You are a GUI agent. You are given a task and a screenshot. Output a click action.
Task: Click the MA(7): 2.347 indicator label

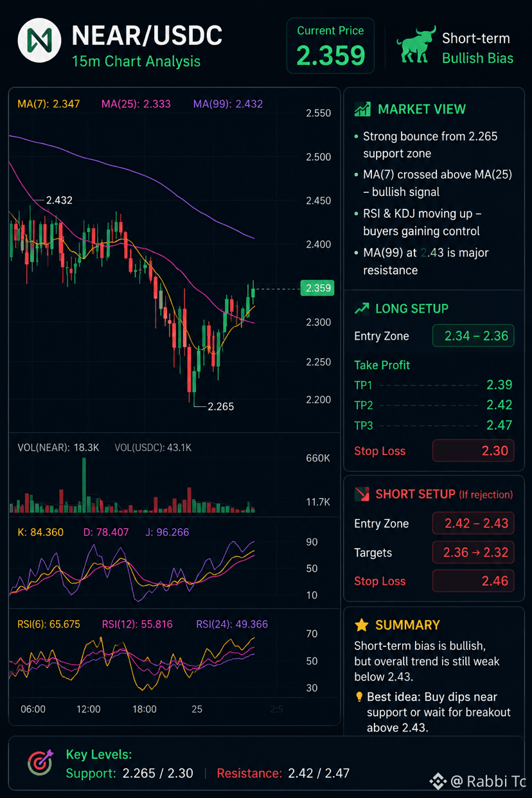pos(49,103)
